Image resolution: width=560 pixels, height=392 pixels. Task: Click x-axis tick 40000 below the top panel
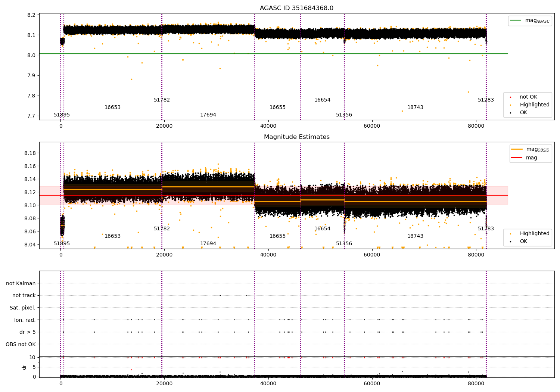(x=268, y=126)
